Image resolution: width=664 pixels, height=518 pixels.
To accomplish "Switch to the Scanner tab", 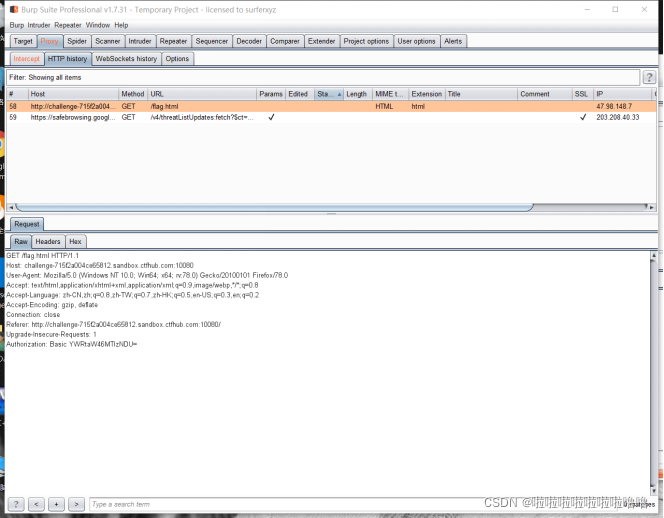I will (107, 41).
